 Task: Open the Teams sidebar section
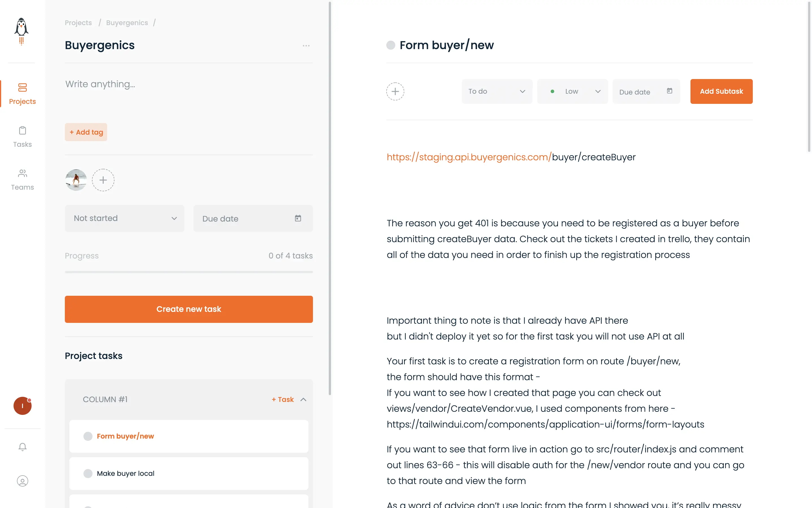[23, 180]
